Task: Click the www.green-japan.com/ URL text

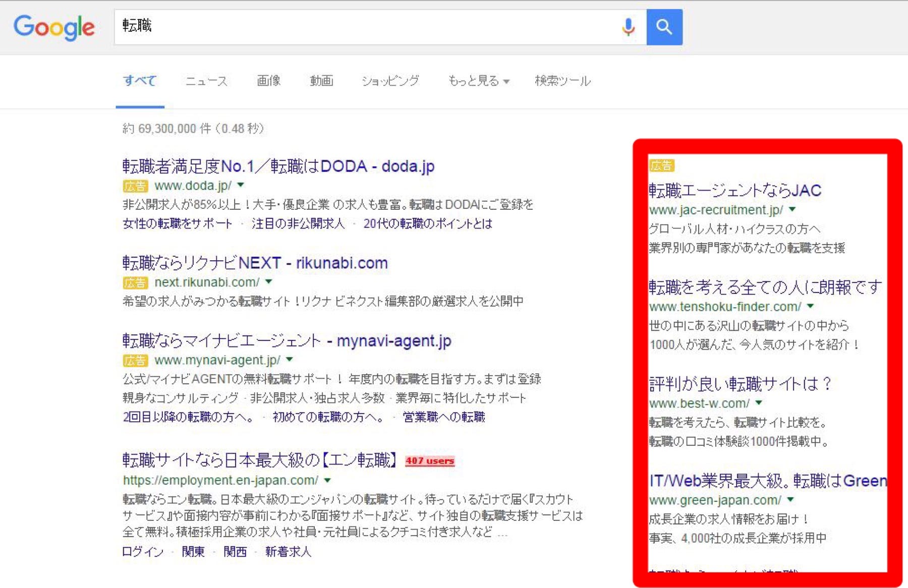Action: pyautogui.click(x=715, y=500)
